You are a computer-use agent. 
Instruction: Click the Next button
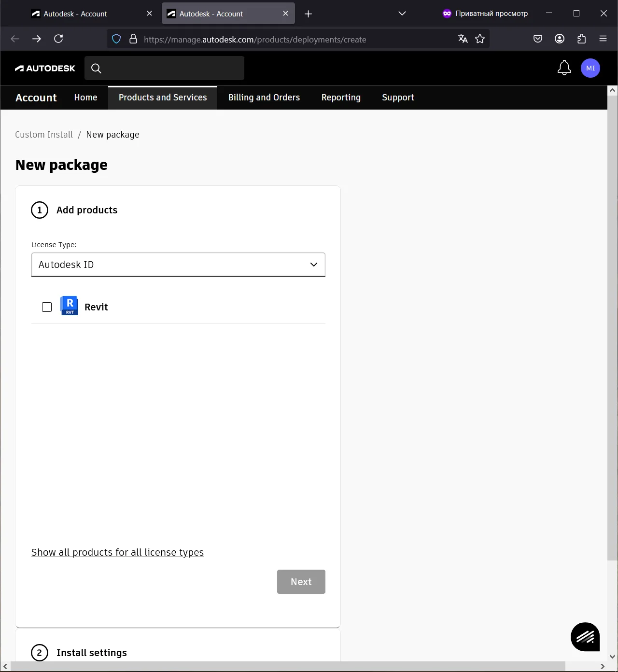[x=301, y=582]
